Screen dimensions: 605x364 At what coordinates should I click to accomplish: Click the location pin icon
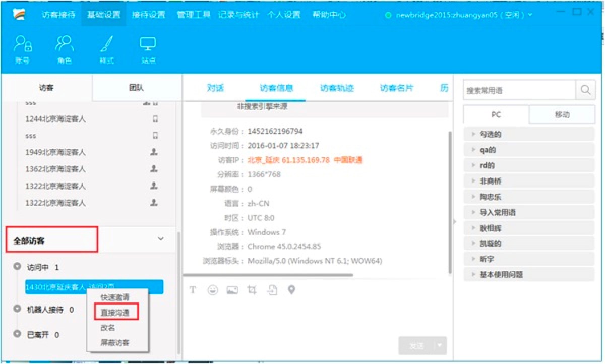(291, 290)
